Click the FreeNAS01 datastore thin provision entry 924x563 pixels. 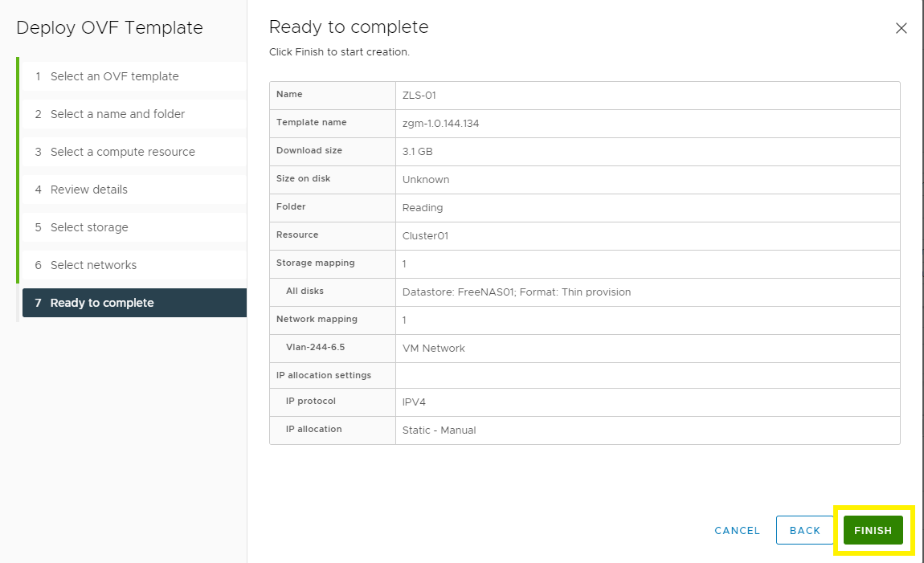coord(516,292)
